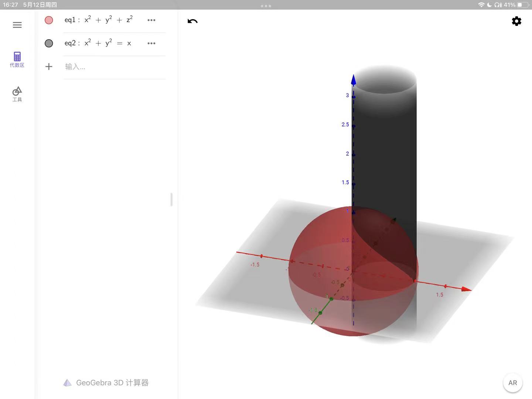Undo the last action
Image resolution: width=532 pixels, height=399 pixels.
click(x=192, y=21)
